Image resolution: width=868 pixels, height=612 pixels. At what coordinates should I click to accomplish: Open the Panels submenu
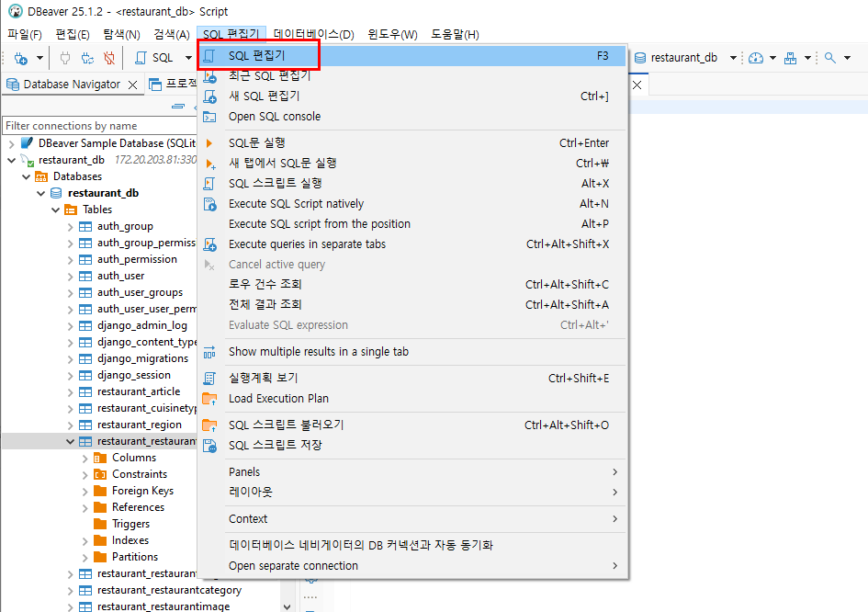[413, 472]
